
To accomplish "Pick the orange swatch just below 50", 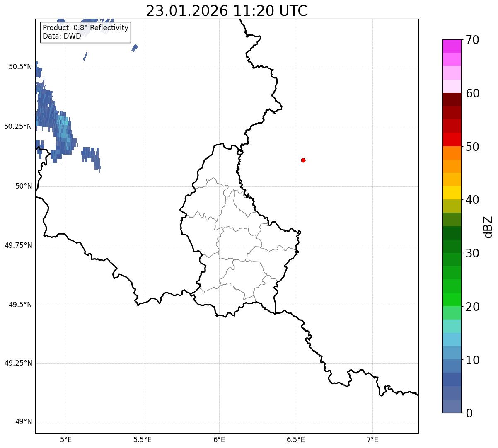I will 452,153.
